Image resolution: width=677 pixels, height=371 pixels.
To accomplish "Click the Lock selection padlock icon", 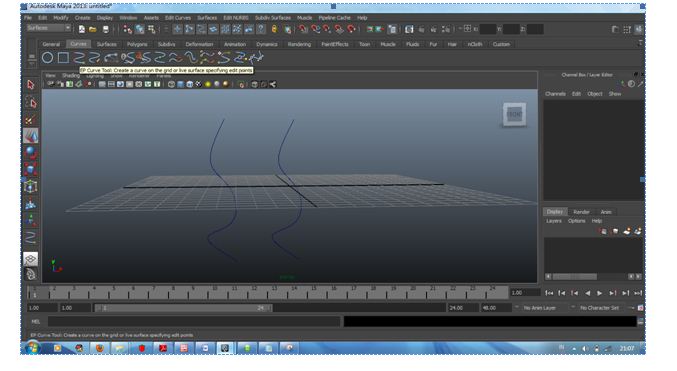I will 274,29.
